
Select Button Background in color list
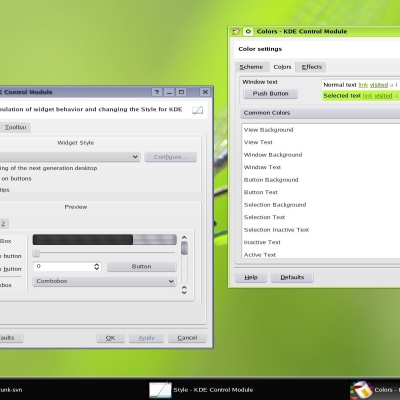tap(271, 180)
